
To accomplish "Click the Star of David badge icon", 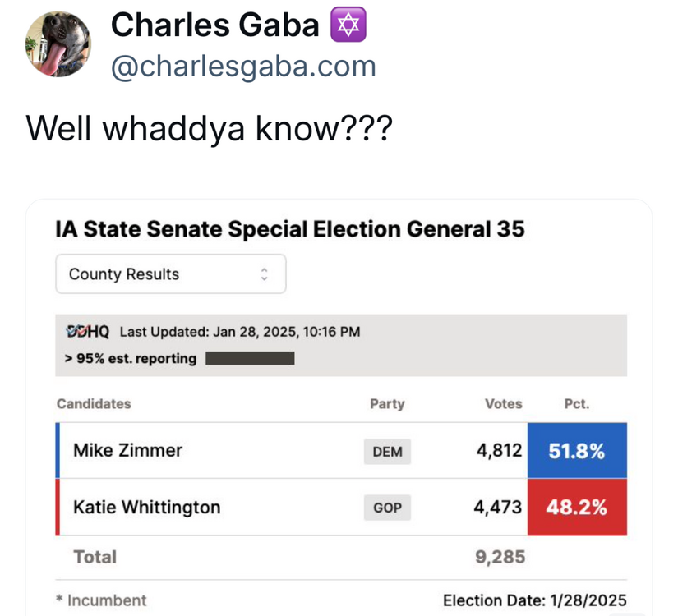I will (x=348, y=25).
